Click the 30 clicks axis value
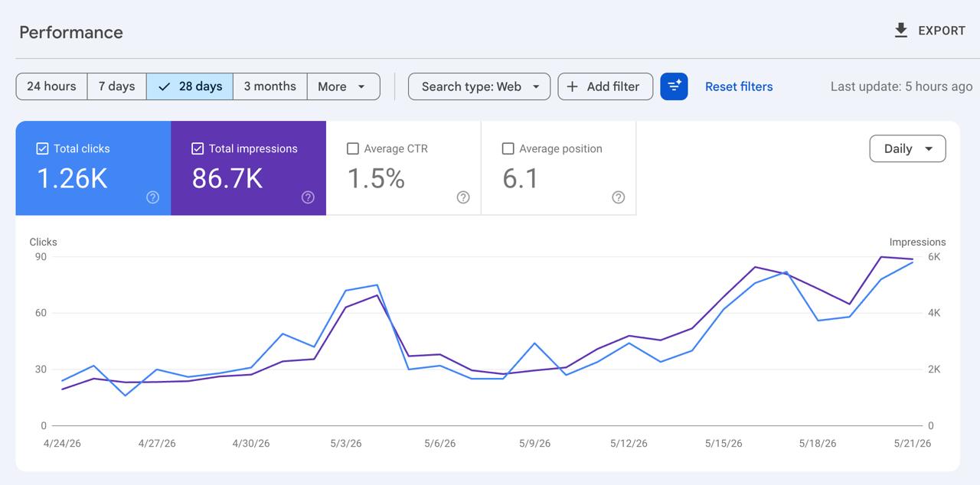The height and width of the screenshot is (485, 980). click(41, 369)
